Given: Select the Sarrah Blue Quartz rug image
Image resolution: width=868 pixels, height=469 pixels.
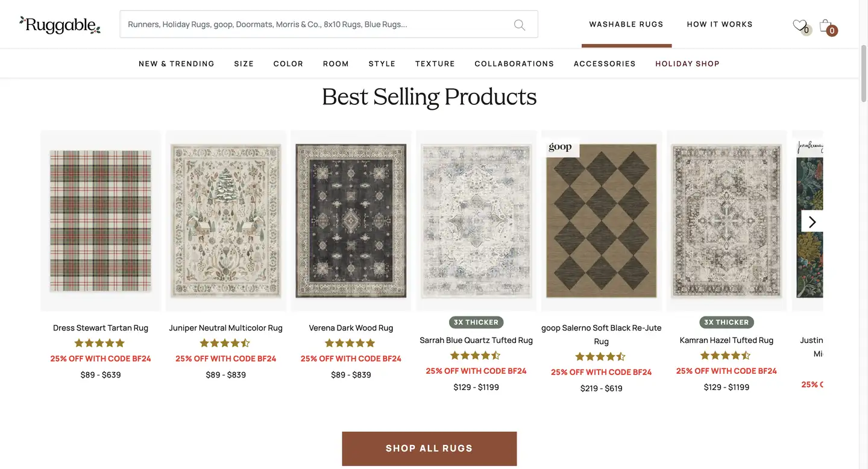Looking at the screenshot, I should coord(476,221).
